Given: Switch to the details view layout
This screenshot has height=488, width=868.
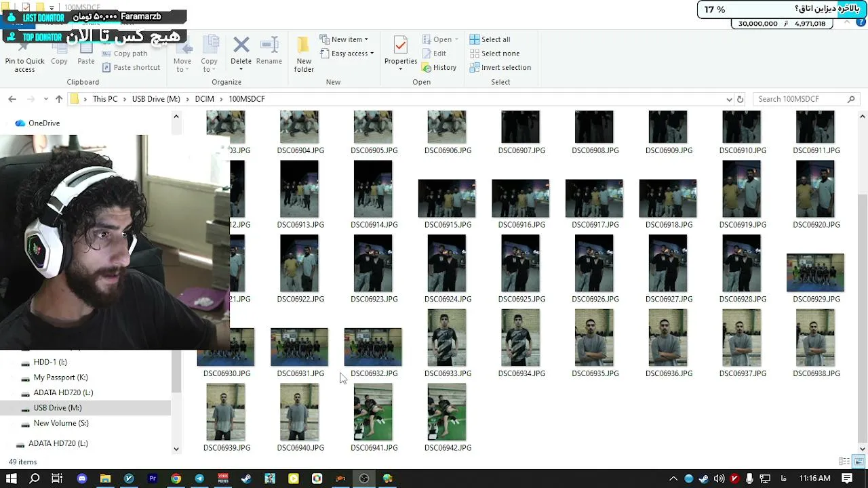Looking at the screenshot, I should [x=844, y=462].
